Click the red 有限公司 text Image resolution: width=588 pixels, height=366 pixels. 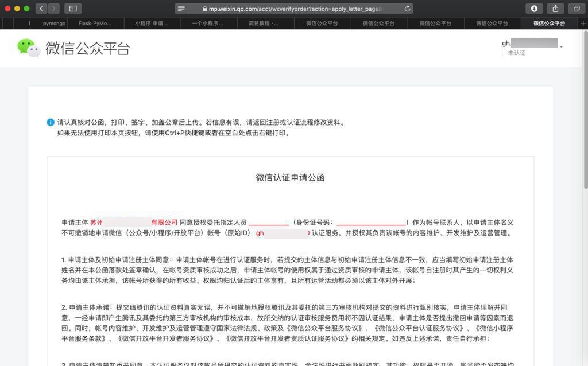click(x=164, y=222)
